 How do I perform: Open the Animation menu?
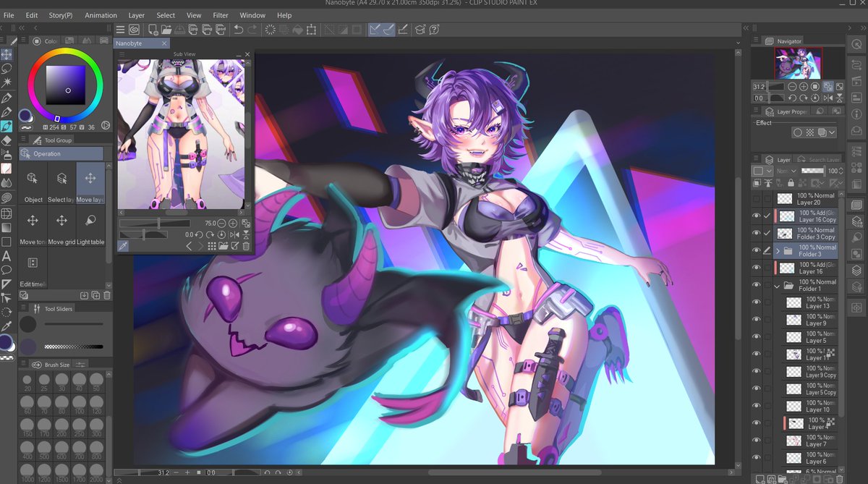coord(101,15)
